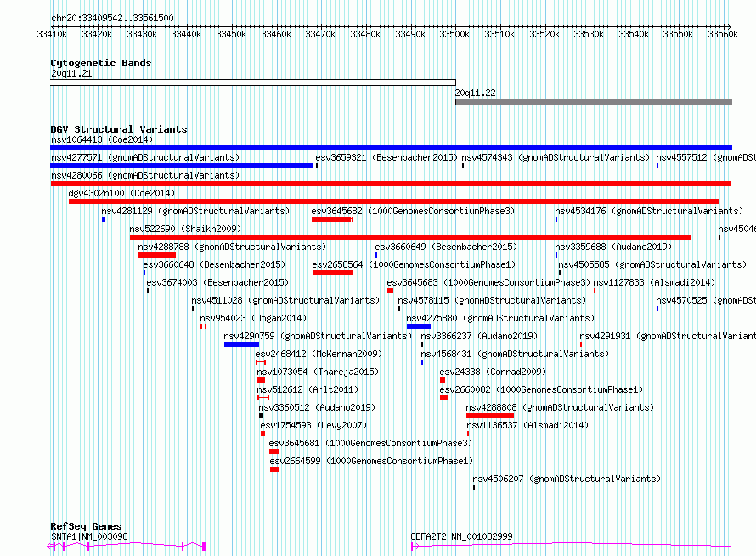
Task: Select the nsv4277571 gnomAD variant label
Action: 145,158
